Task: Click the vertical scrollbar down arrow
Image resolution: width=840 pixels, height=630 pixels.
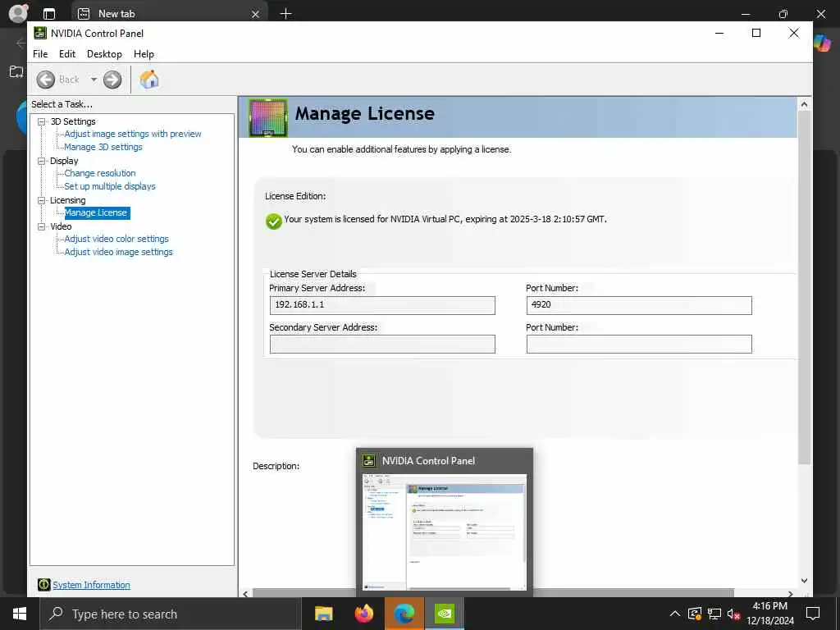Action: pyautogui.click(x=804, y=581)
